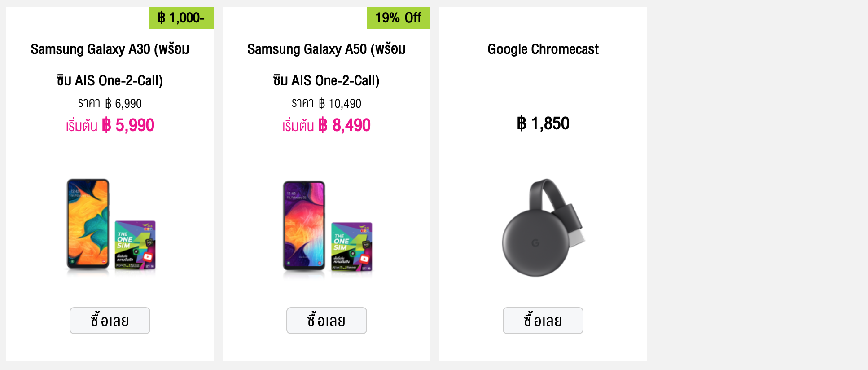
Task: Click the Samsung Galaxy A30 phone image
Action: pos(88,224)
